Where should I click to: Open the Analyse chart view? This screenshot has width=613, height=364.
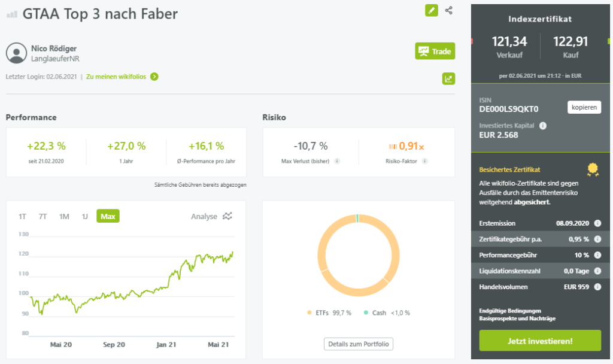click(x=211, y=216)
